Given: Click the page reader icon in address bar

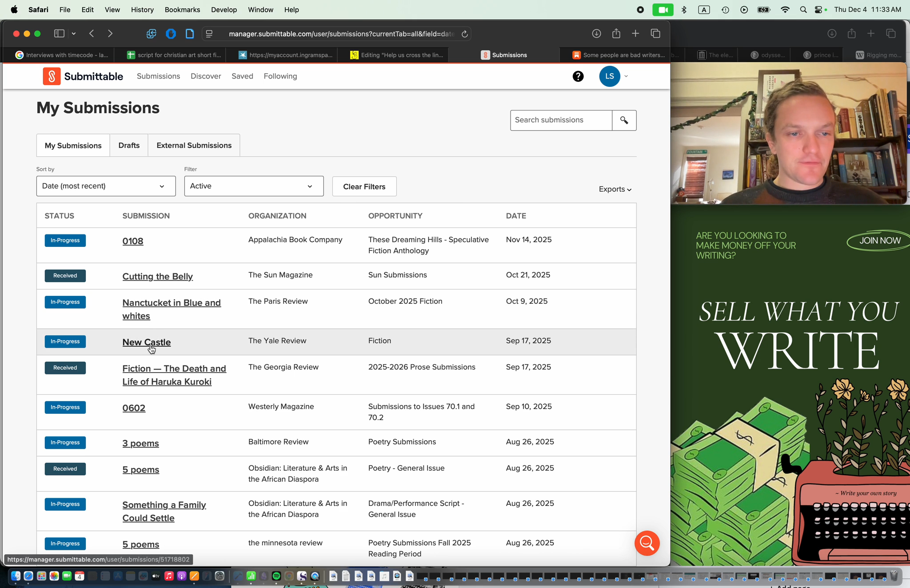Looking at the screenshot, I should 209,34.
